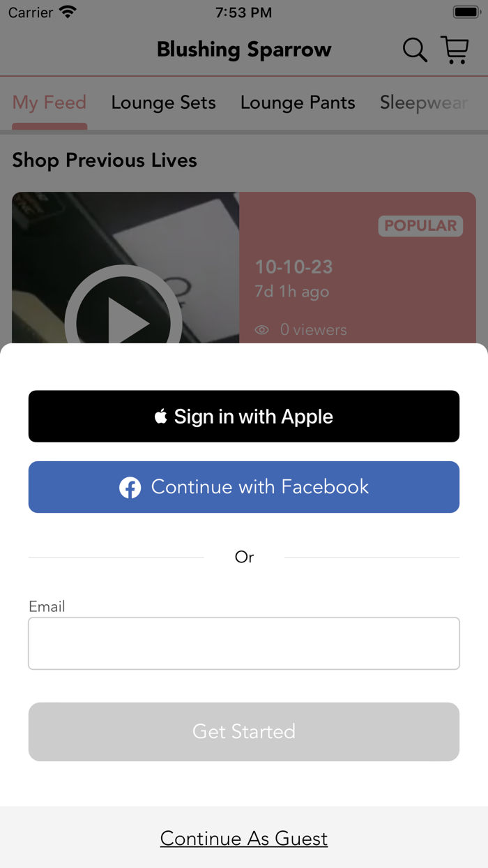Switch to My Feed tab
The image size is (488, 868).
click(x=49, y=103)
